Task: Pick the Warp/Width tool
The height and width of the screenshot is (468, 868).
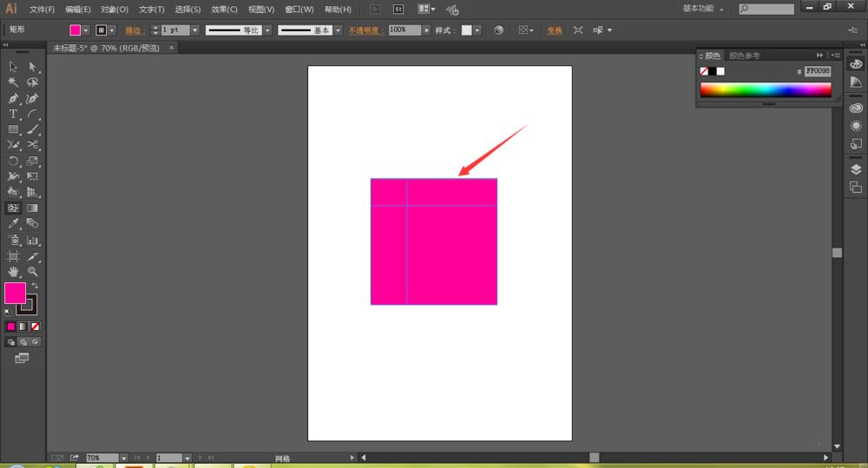Action: (13, 176)
